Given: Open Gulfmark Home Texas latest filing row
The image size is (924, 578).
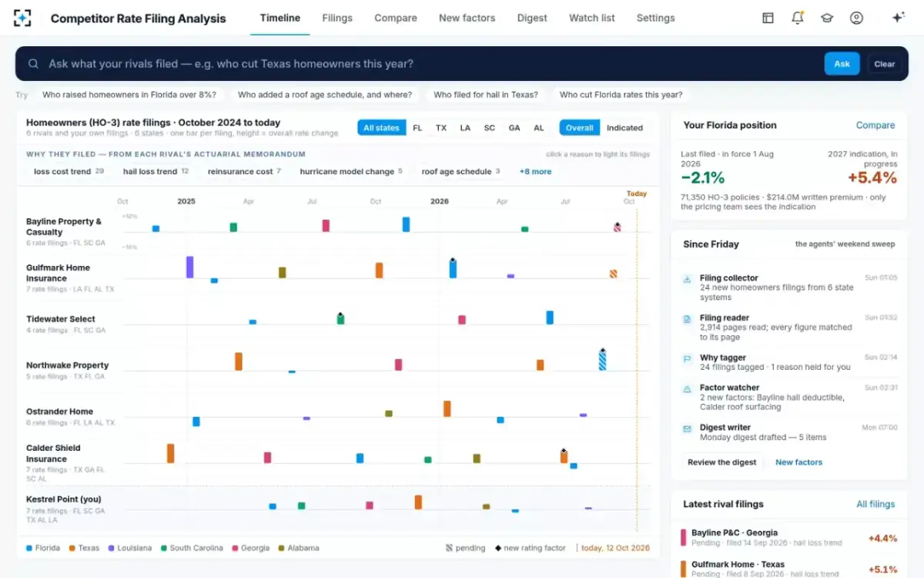Looking at the screenshot, I should [789, 569].
